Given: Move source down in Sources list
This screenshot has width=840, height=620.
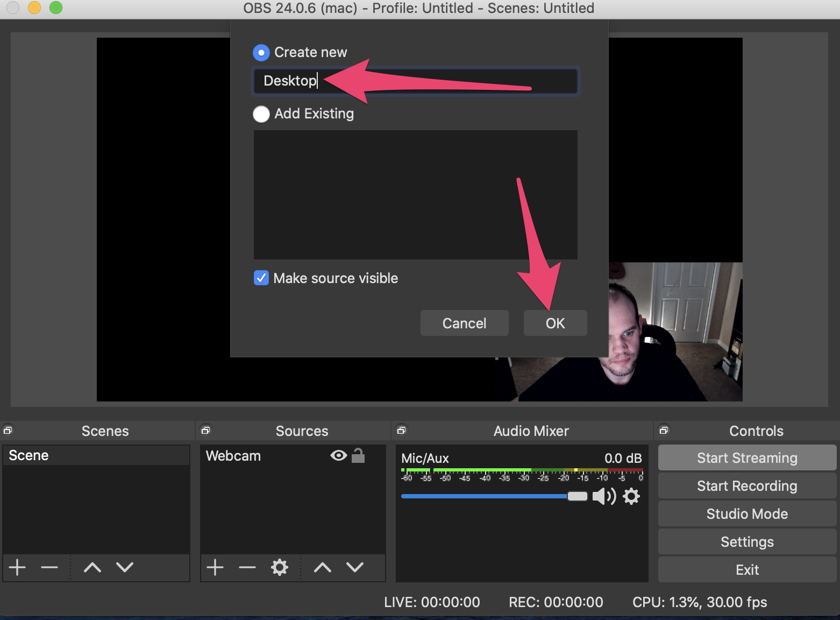Looking at the screenshot, I should click(355, 567).
